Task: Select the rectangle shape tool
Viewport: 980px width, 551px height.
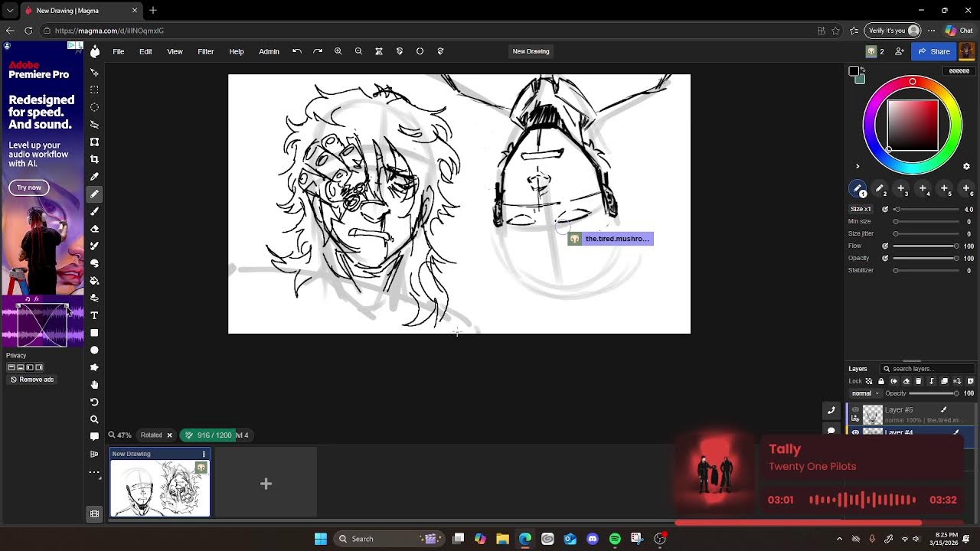Action: coord(94,333)
